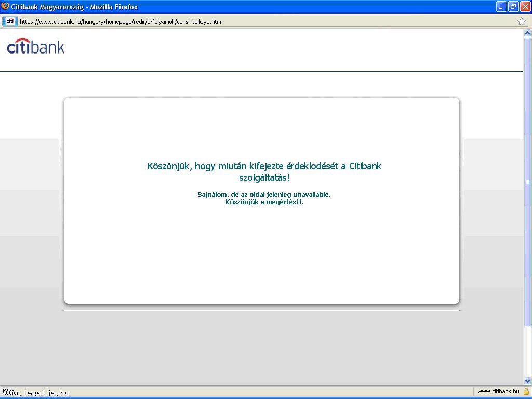Viewport: 532px width, 399px height.
Task: Click the scrollbar down arrow
Action: coord(528,381)
